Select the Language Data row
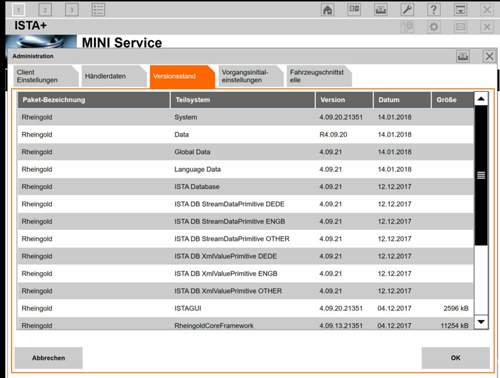This screenshot has width=500, height=378. (245, 169)
